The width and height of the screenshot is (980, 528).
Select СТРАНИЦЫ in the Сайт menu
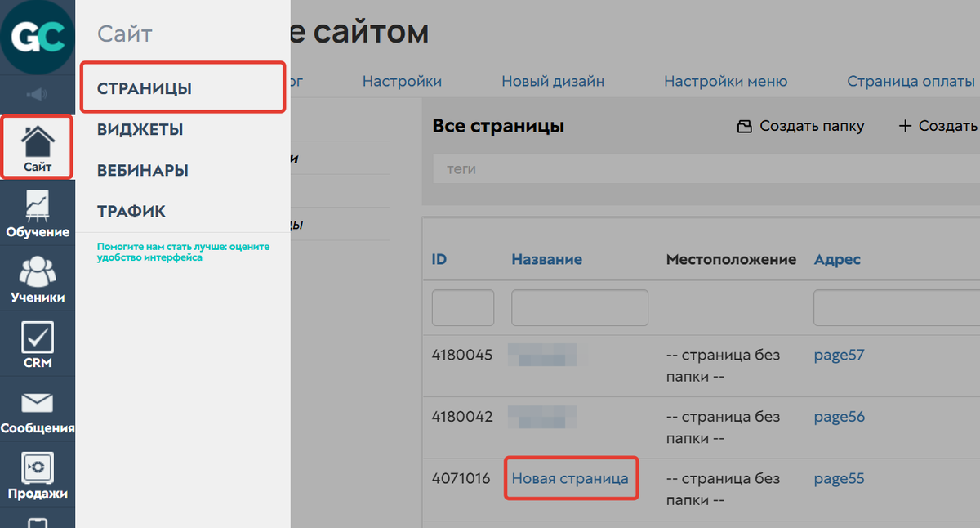point(145,89)
